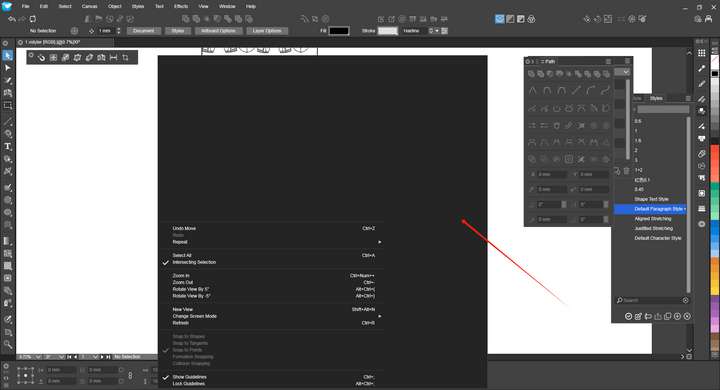Screen dimensions: 720x390
Task: Click the Path panel menu icon
Action: pyautogui.click(x=608, y=61)
